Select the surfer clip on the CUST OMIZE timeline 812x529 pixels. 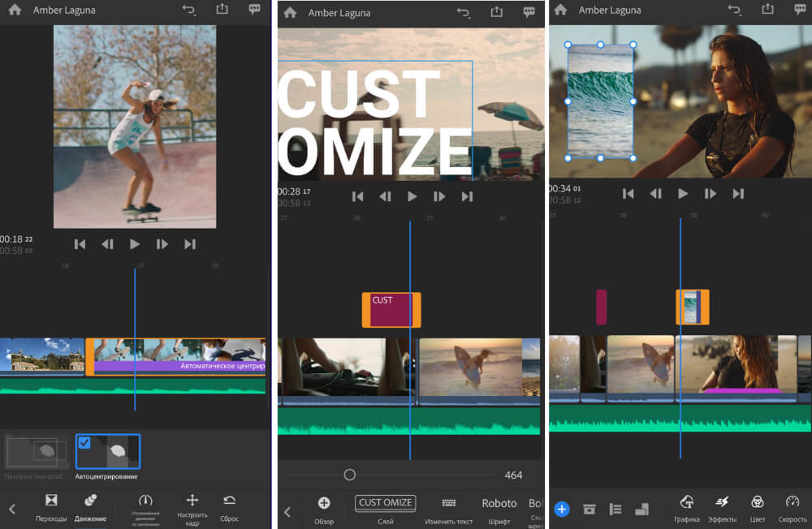[479, 371]
